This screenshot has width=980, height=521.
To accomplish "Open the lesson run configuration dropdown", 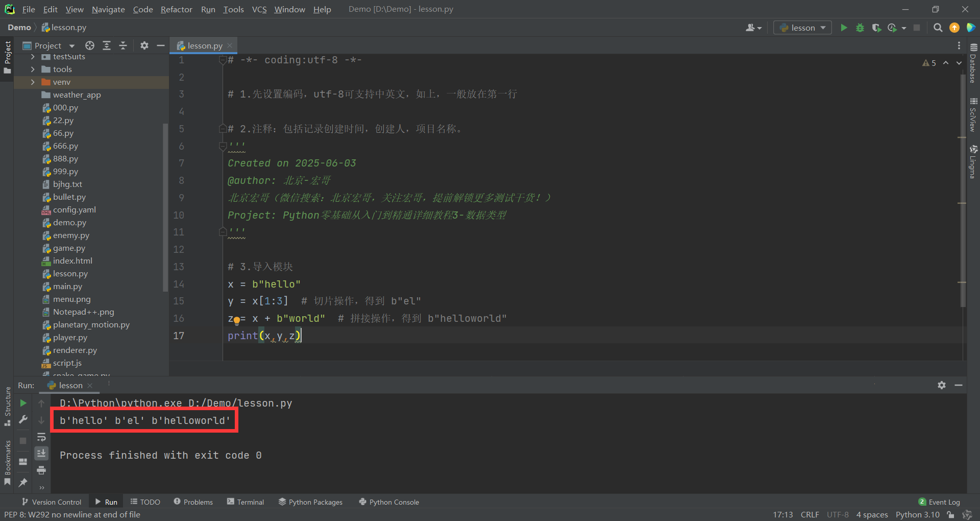I will pos(802,28).
